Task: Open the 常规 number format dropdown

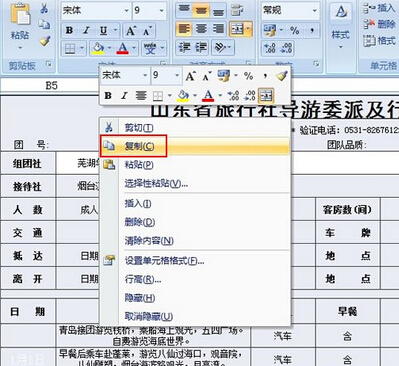Action: tap(314, 11)
